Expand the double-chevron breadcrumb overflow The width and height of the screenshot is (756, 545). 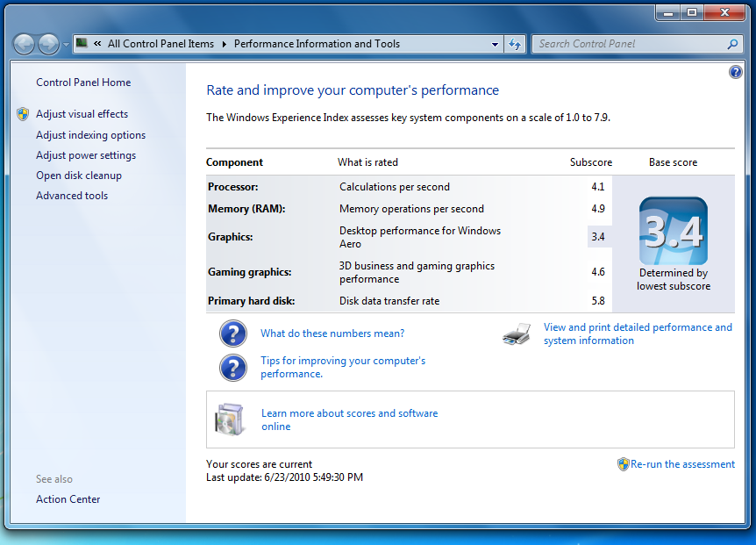pos(97,43)
